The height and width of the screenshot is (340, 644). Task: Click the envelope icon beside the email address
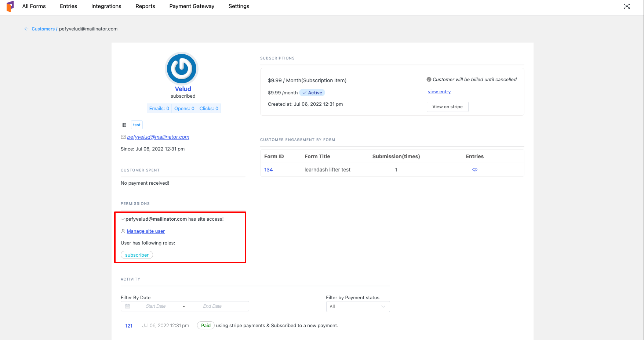(123, 137)
